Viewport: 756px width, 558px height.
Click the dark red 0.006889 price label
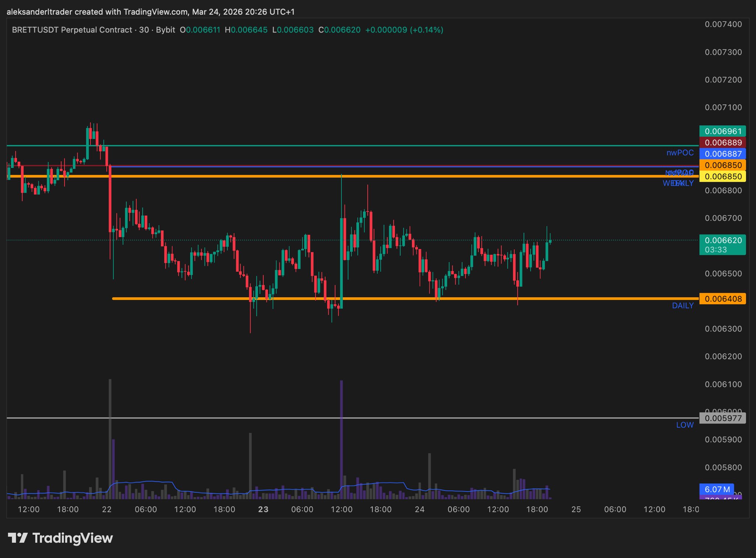[722, 143]
